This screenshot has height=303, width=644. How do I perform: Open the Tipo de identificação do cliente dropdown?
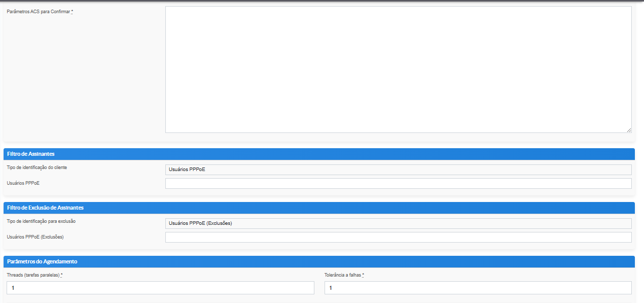coord(398,170)
